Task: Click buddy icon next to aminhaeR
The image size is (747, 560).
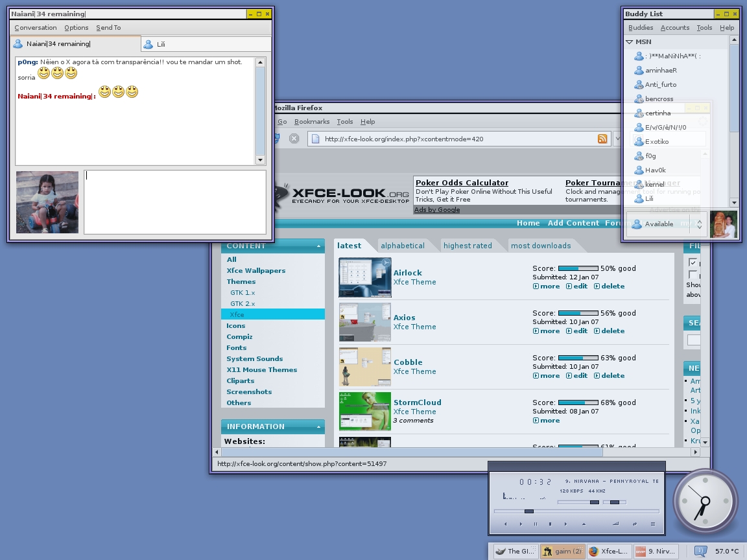Action: coord(639,70)
